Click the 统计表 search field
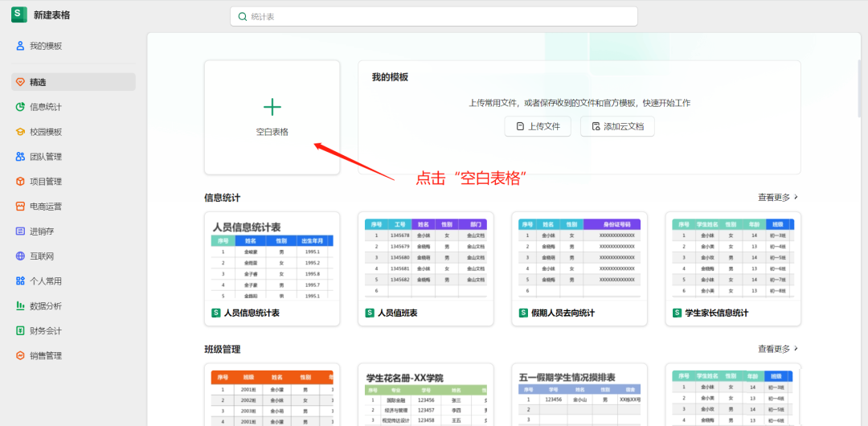 point(434,16)
